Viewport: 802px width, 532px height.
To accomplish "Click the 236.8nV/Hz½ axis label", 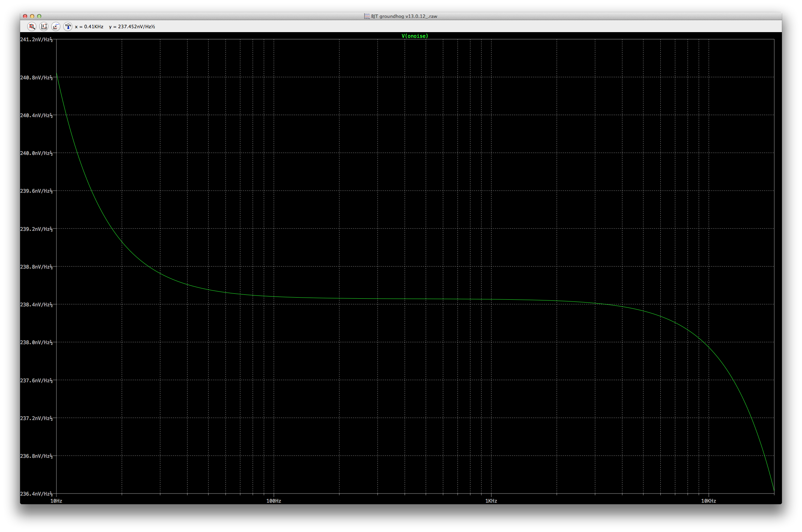I will (x=36, y=456).
